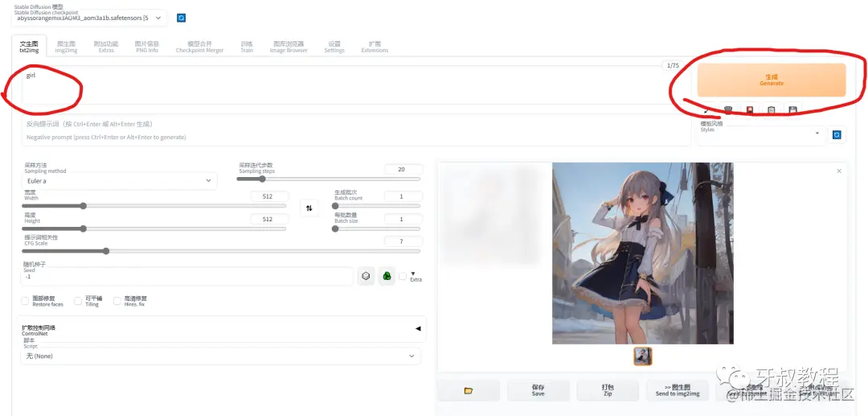
Task: Click the arrow icon to read prompt parameters
Action: point(706,110)
